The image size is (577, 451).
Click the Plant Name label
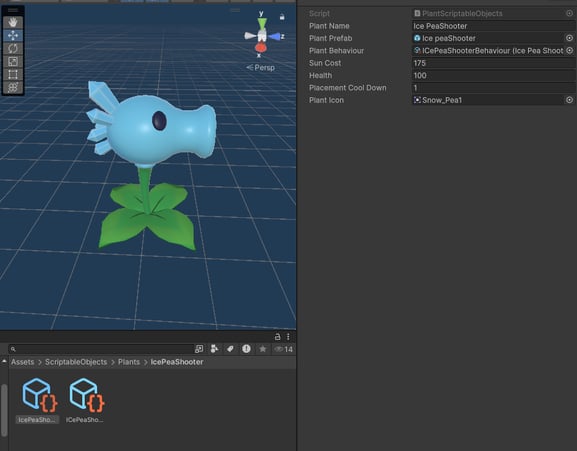pyautogui.click(x=329, y=26)
